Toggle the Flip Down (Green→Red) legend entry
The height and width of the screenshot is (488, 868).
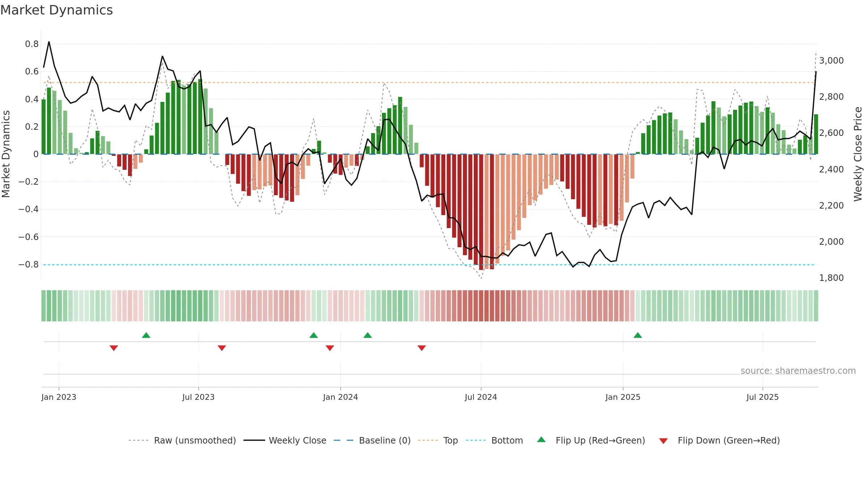coord(719,440)
